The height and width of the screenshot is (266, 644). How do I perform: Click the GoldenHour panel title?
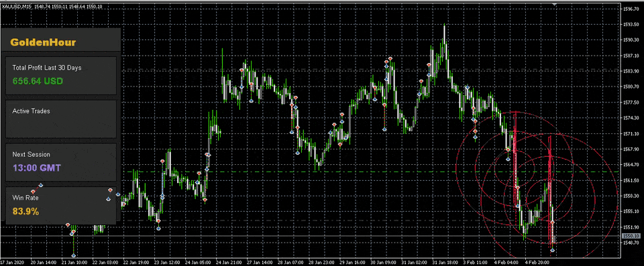[x=43, y=42]
